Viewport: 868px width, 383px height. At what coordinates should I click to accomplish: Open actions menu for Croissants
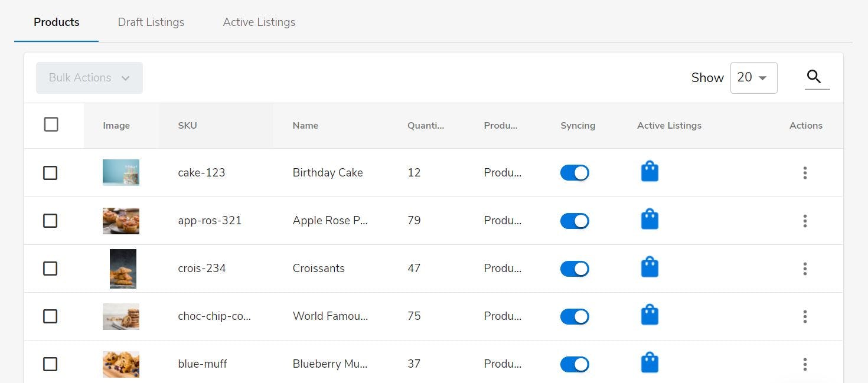[x=805, y=269]
